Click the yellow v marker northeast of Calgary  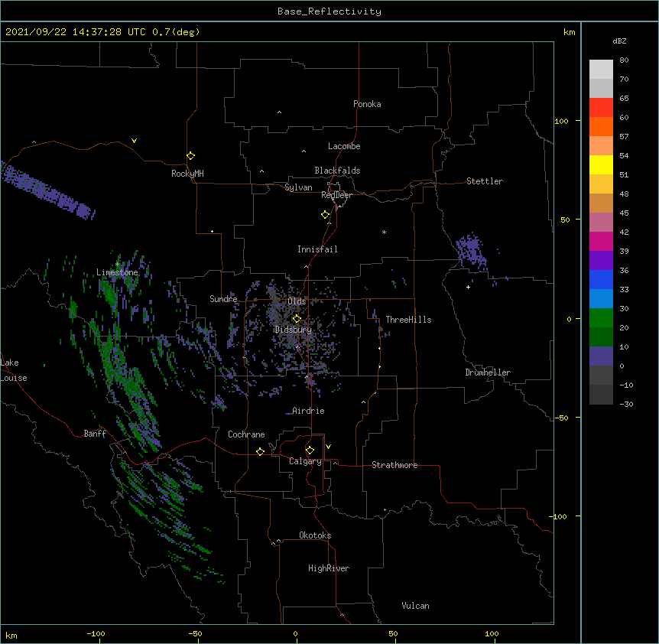coord(328,447)
